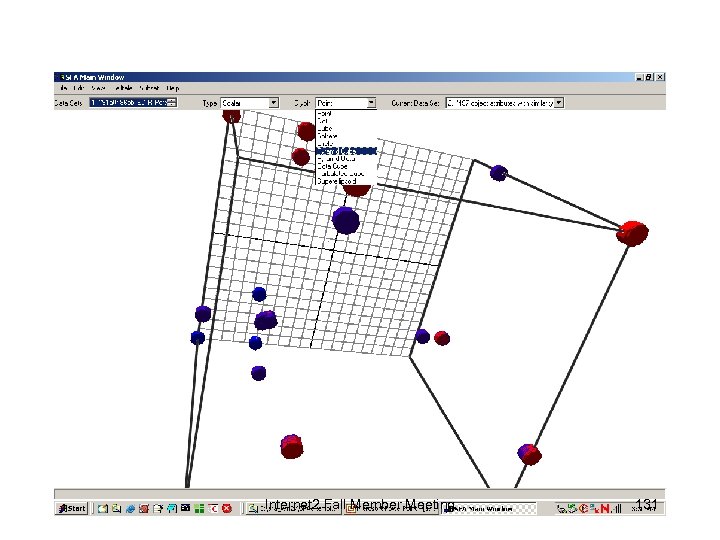
Task: Open the Edit menu
Action: pyautogui.click(x=79, y=88)
